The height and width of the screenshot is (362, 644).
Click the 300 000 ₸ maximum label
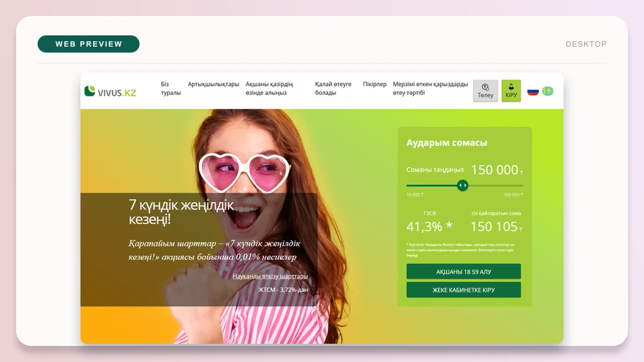pos(513,195)
